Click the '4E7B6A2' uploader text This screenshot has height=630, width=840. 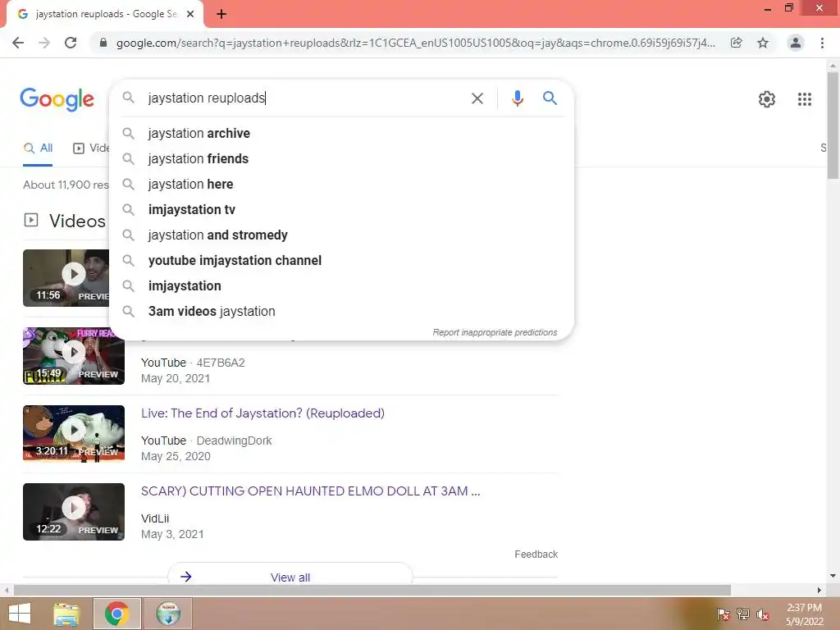click(x=221, y=363)
